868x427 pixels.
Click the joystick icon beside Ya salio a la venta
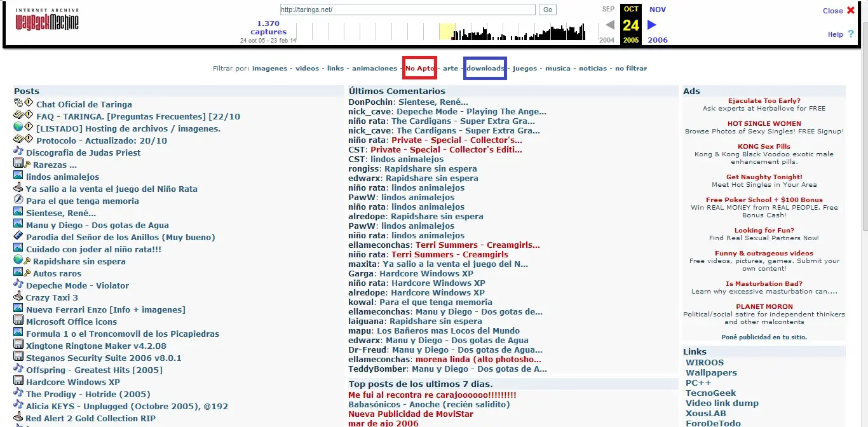tap(18, 187)
